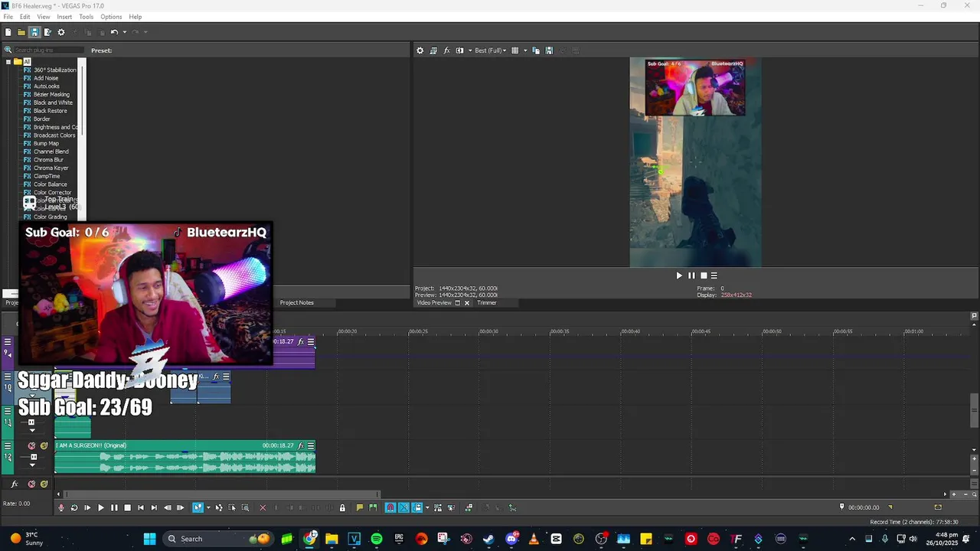Select the Bézier Masking plug-in
Viewport: 980px width, 551px height.
tap(51, 95)
